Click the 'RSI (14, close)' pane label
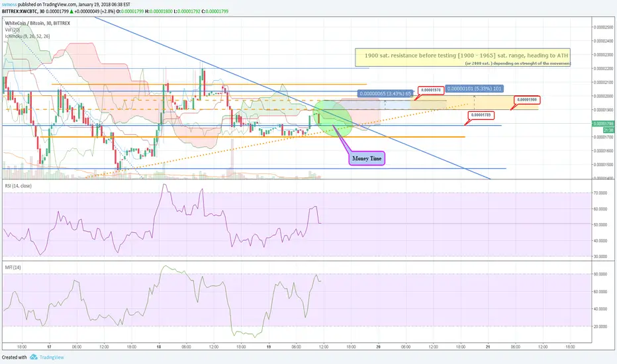The width and height of the screenshot is (617, 364). click(18, 186)
